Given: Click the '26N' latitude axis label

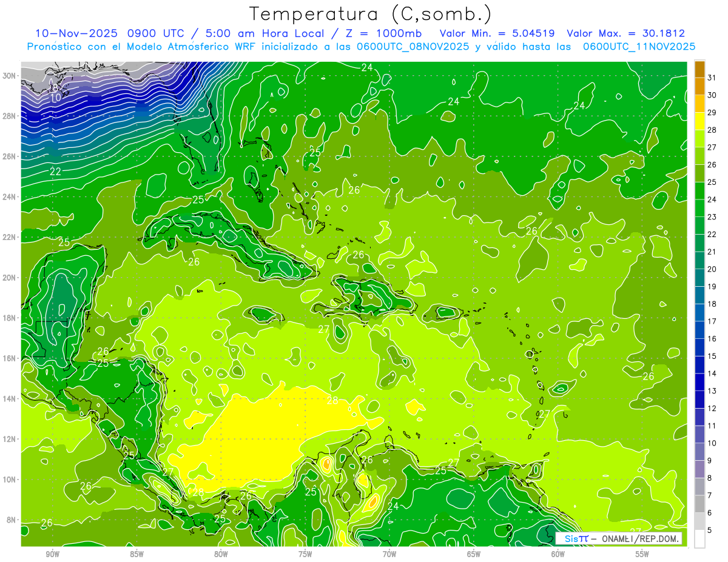Looking at the screenshot, I should tap(10, 156).
